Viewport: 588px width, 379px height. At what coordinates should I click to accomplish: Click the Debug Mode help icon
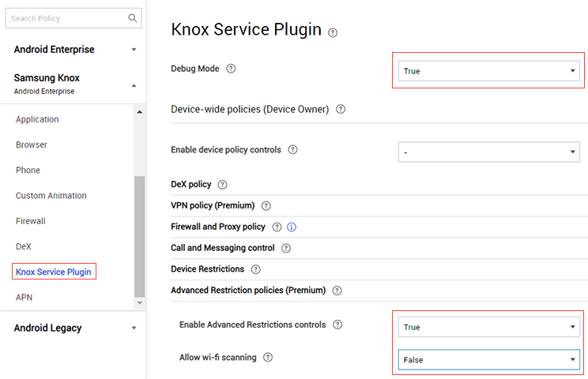pos(231,69)
